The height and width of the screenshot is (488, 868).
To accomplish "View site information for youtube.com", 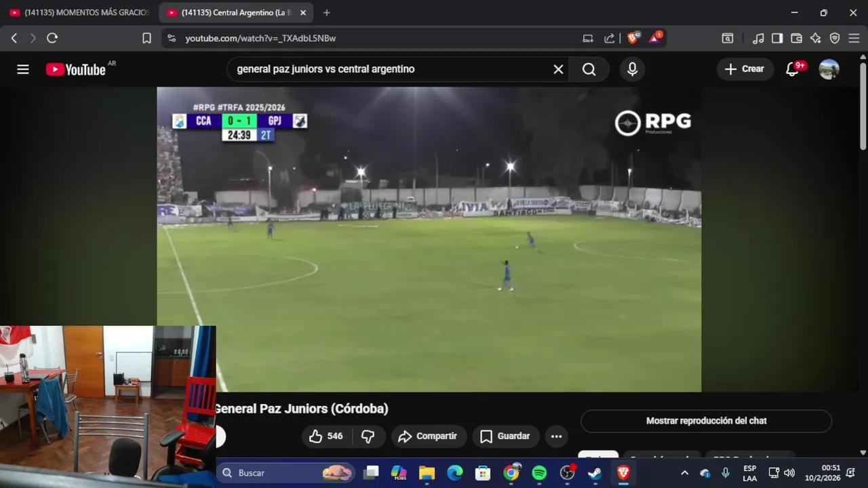I will coord(172,38).
